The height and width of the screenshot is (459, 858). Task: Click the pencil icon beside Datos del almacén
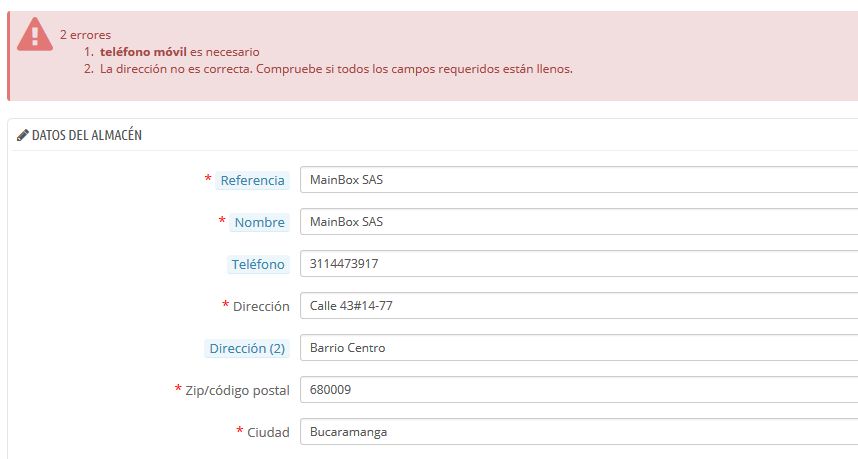22,135
